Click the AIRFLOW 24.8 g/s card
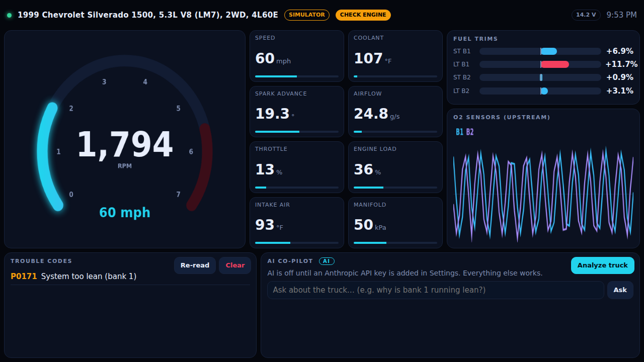644x362 pixels. [x=395, y=112]
